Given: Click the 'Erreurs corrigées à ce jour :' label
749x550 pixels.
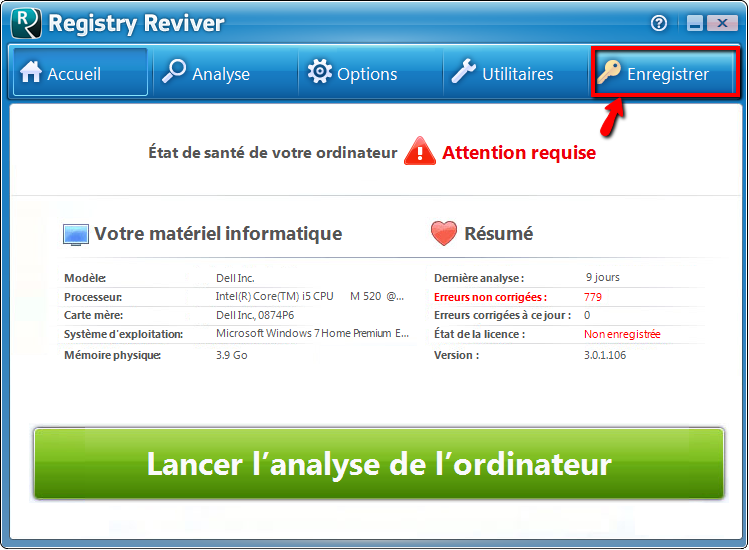Looking at the screenshot, I should pyautogui.click(x=503, y=315).
